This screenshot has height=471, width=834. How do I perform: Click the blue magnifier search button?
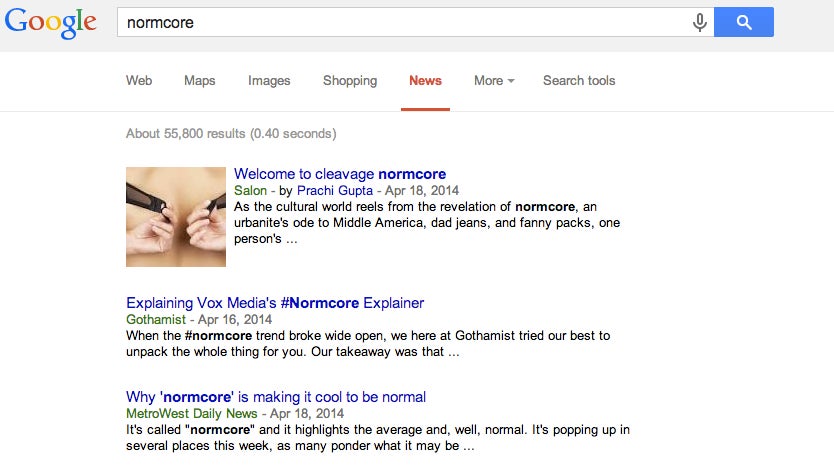coord(744,22)
